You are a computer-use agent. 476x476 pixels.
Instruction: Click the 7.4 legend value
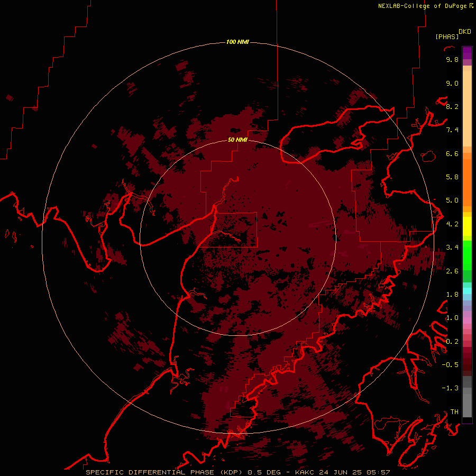452,130
